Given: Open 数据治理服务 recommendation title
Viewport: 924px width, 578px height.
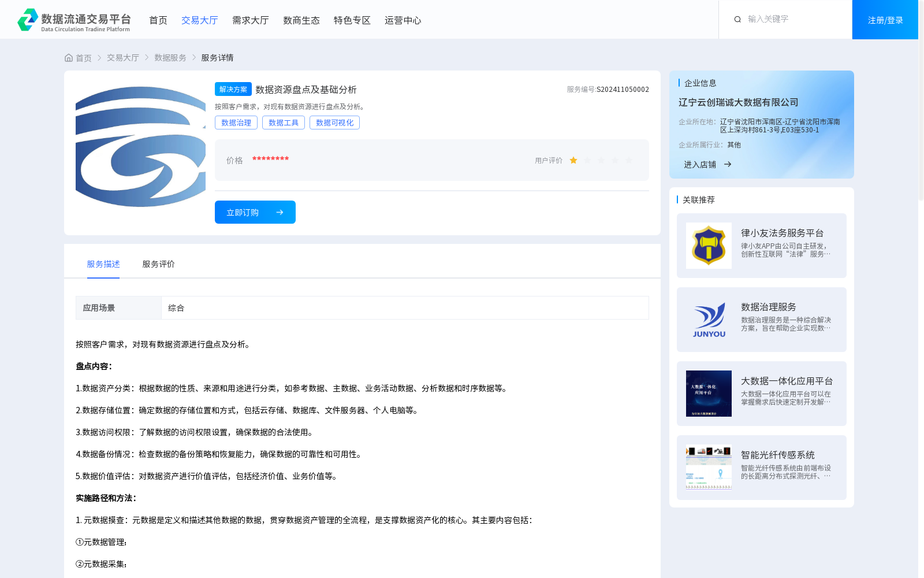Looking at the screenshot, I should point(769,307).
